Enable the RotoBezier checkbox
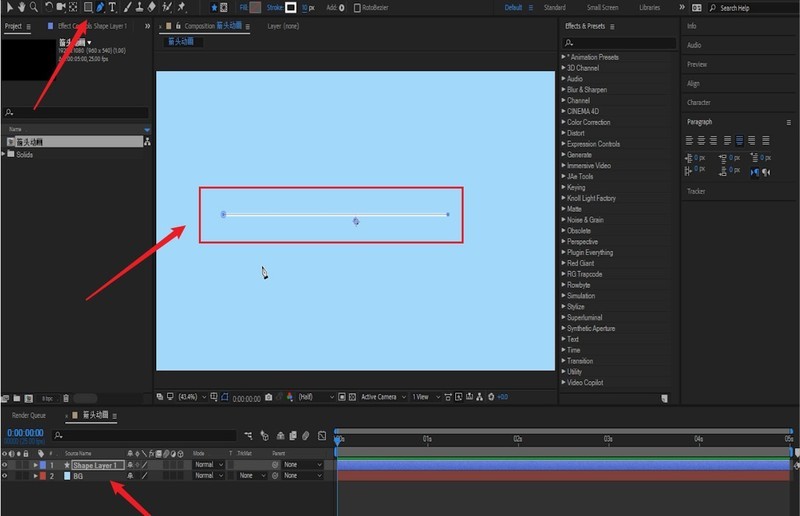 [358, 8]
